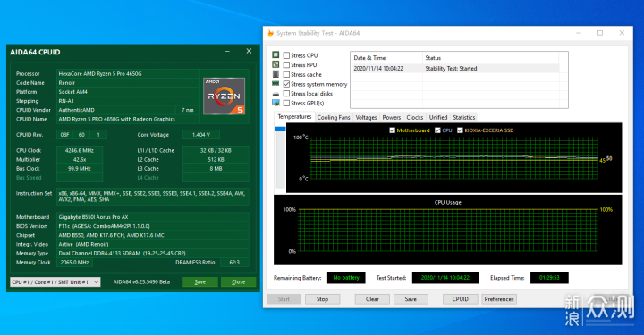Open the Statistics tab

[x=464, y=117]
